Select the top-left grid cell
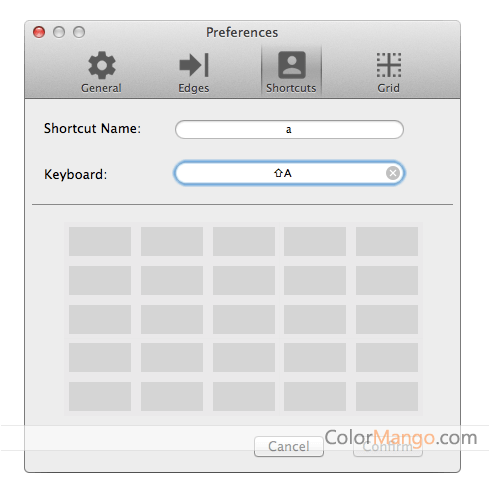489x499 pixels. [100, 241]
